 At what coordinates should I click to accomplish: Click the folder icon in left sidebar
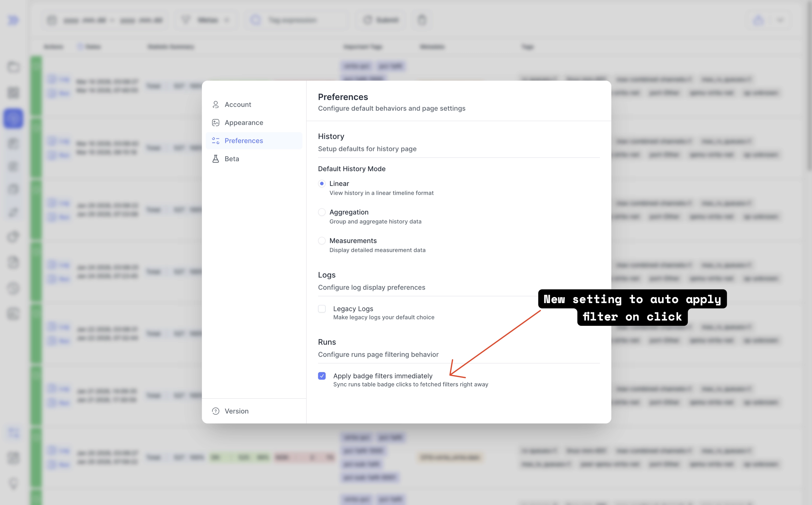pyautogui.click(x=13, y=67)
